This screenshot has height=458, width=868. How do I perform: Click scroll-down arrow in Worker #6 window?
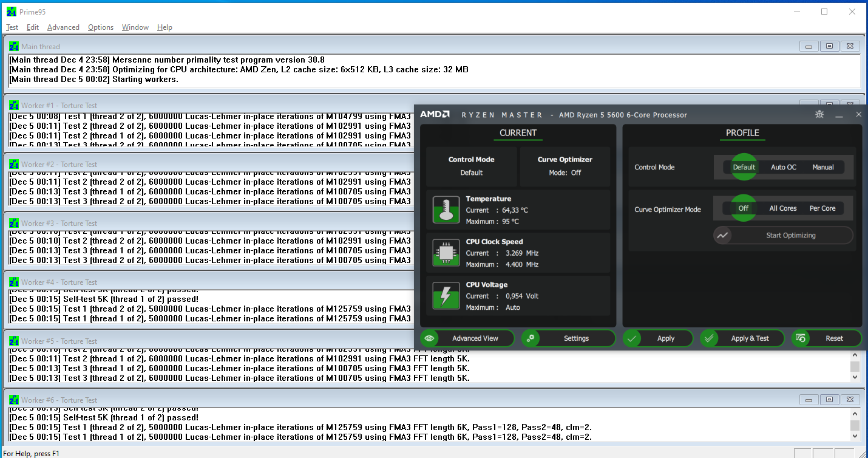[855, 436]
